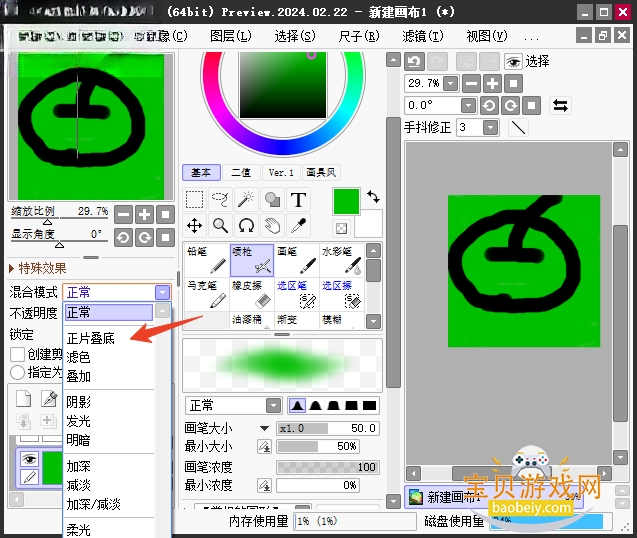
Task: Choose 滤色 blend mode
Action: pyautogui.click(x=78, y=357)
